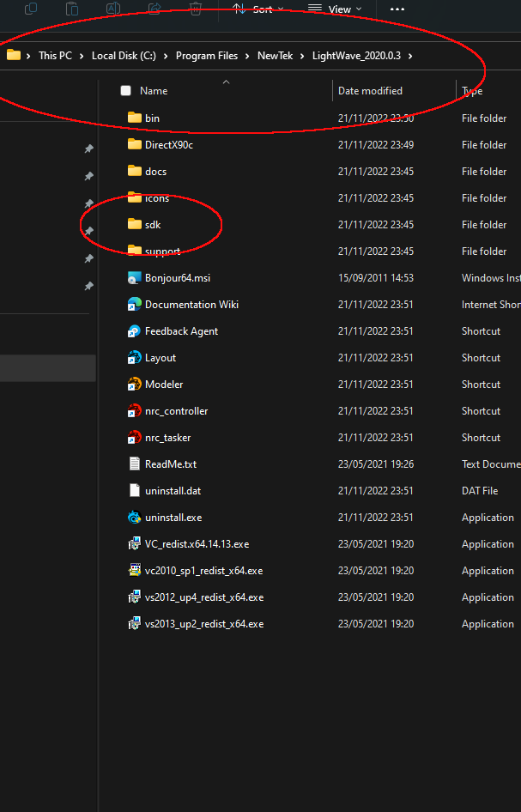Select the uninstall.exe application icon
The image size is (521, 812).
[135, 517]
